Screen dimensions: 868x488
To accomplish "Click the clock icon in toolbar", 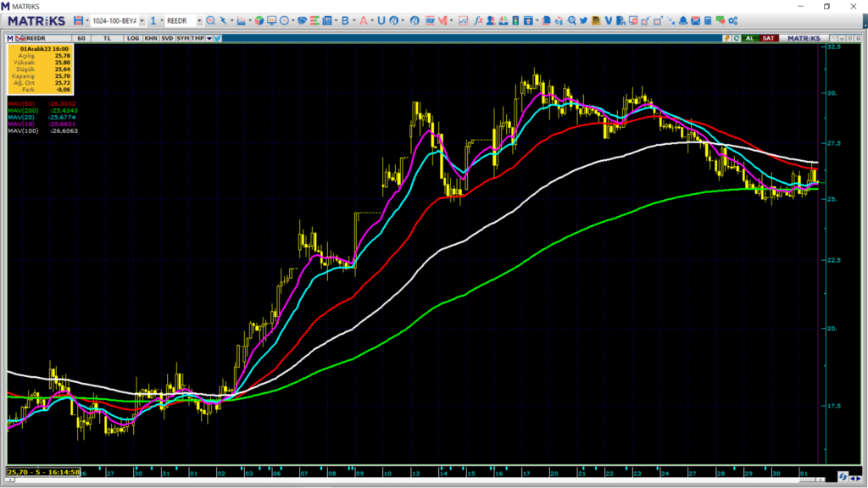I will pyautogui.click(x=286, y=20).
